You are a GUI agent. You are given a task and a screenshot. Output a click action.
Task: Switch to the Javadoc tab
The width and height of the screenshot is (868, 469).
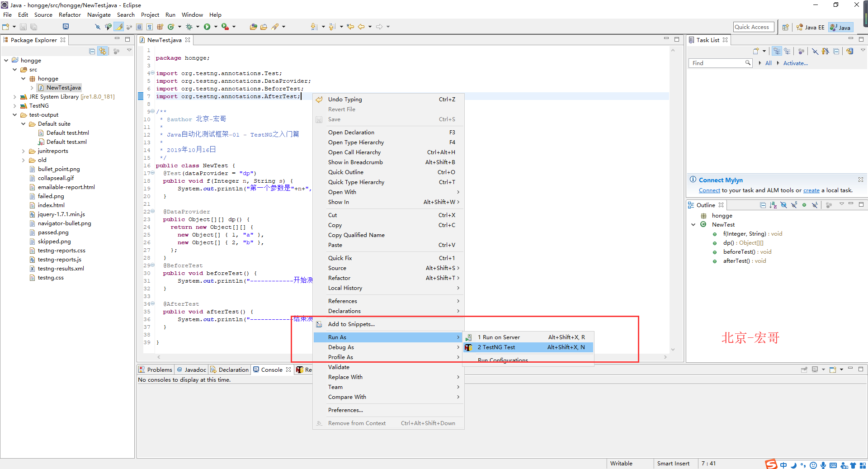[x=192, y=370]
